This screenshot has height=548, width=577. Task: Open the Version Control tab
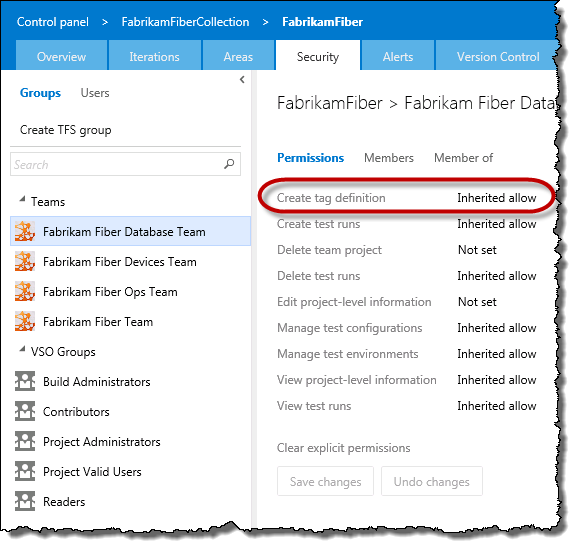(x=497, y=56)
